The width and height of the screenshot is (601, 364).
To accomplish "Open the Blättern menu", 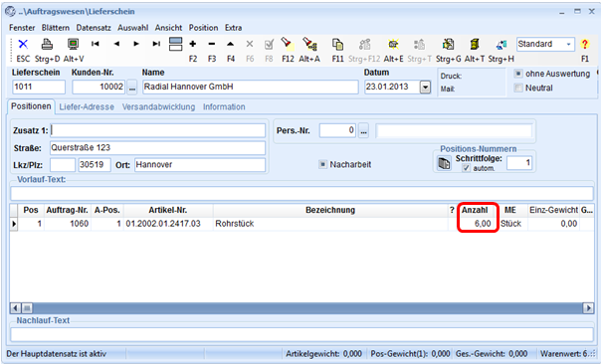I will [56, 28].
